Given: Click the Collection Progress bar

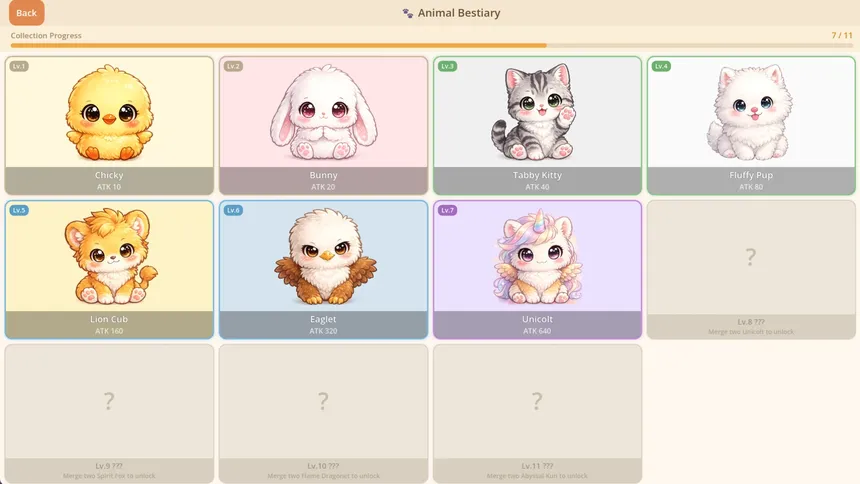Looking at the screenshot, I should pos(432,46).
